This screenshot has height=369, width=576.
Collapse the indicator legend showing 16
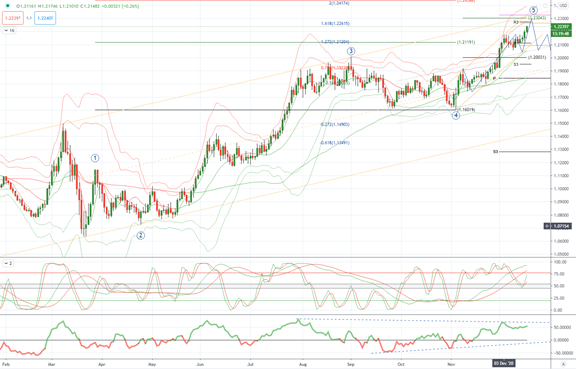click(x=9, y=31)
